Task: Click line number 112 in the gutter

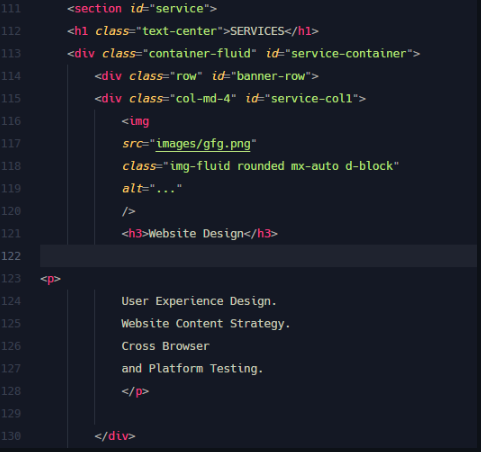Action: pyautogui.click(x=11, y=31)
